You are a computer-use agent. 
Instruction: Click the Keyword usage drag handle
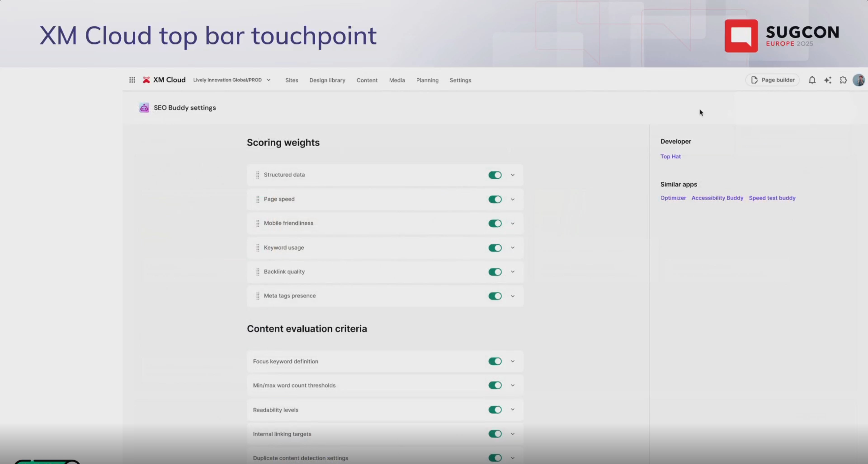click(x=258, y=248)
